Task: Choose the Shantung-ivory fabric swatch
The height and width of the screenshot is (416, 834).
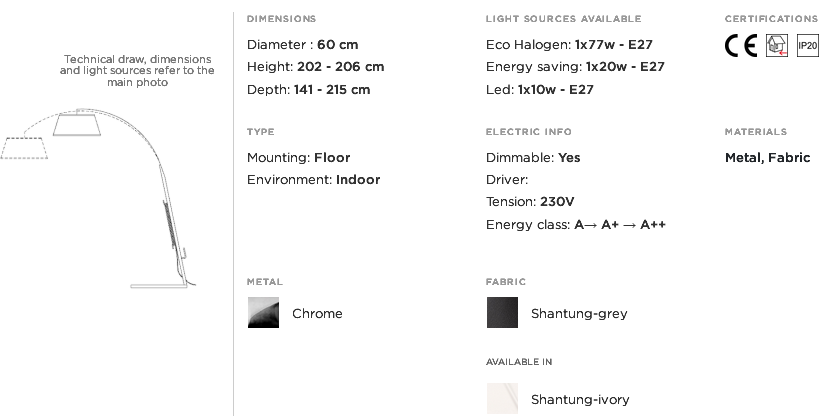Action: point(502,398)
